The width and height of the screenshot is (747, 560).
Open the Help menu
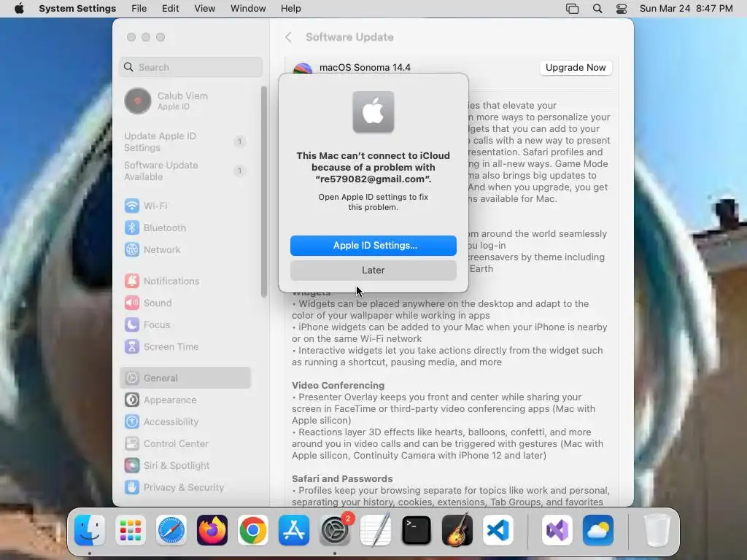(x=290, y=9)
